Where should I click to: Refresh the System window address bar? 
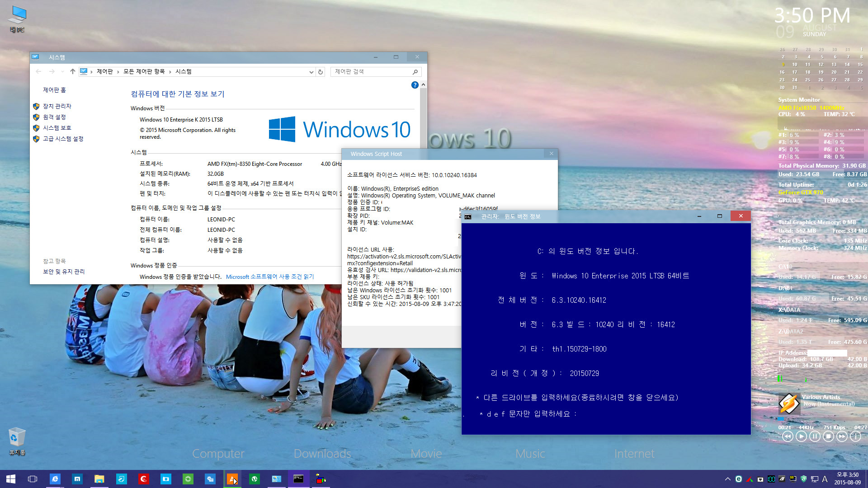(x=321, y=72)
